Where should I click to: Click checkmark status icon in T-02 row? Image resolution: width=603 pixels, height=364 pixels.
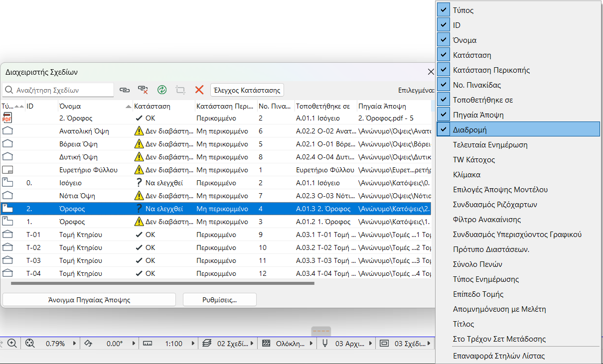pos(139,247)
